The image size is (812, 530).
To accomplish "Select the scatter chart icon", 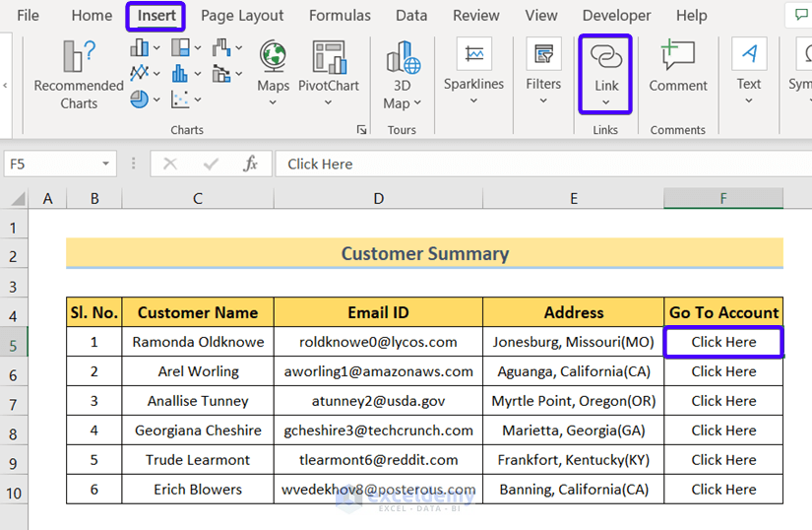I will click(x=180, y=99).
